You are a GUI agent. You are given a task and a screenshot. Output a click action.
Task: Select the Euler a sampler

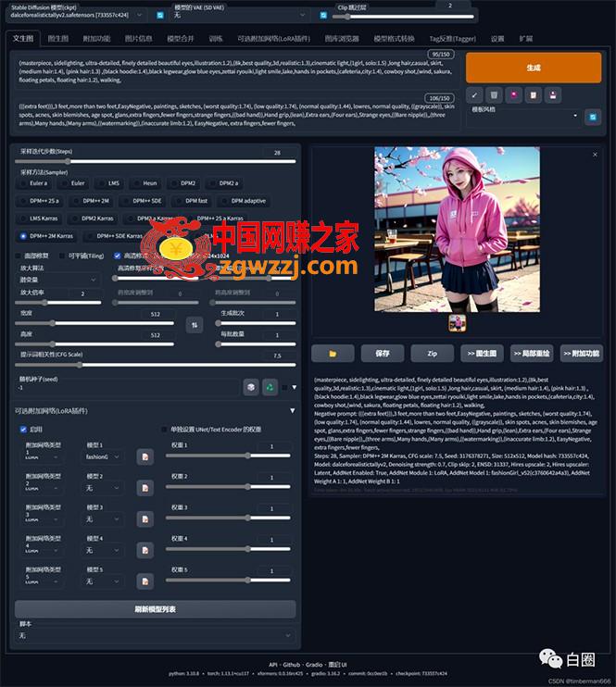coord(34,183)
